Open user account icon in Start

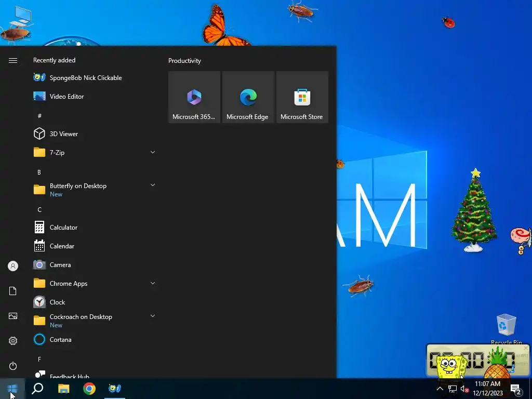coord(13,266)
